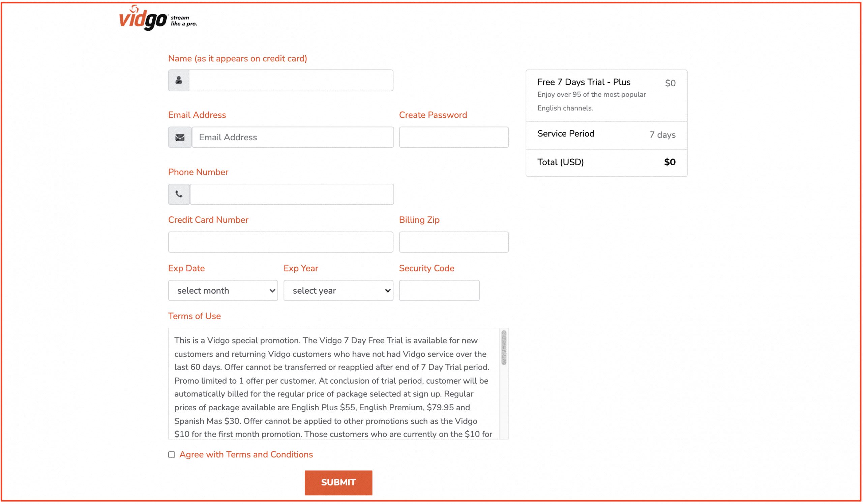Screen dimensions: 863x504
Task: Tick the Agree with Terms checkbox
Action: click(x=172, y=455)
